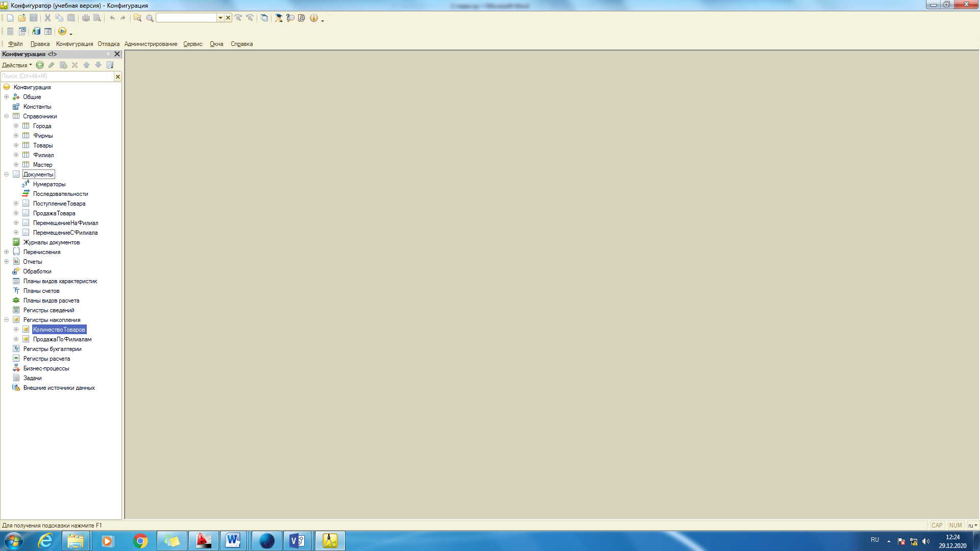This screenshot has width=980, height=551.
Task: Click the configuration tree search field
Action: pyautogui.click(x=57, y=77)
